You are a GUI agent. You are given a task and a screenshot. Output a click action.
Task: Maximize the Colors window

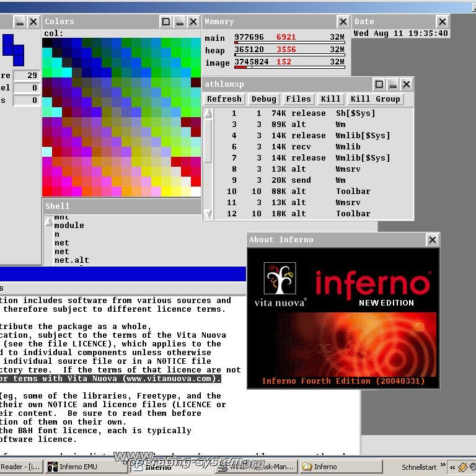click(165, 22)
